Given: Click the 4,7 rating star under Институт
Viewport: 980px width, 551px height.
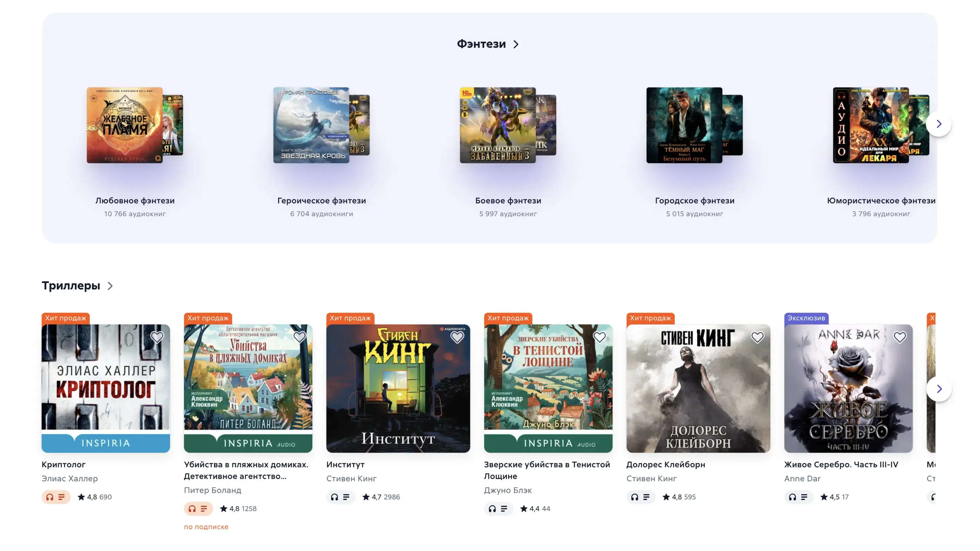Looking at the screenshot, I should [366, 497].
